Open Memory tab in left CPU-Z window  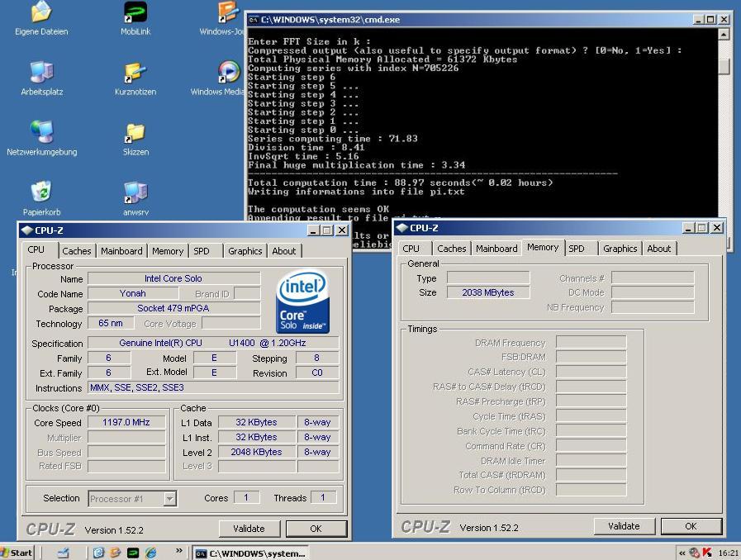[168, 251]
